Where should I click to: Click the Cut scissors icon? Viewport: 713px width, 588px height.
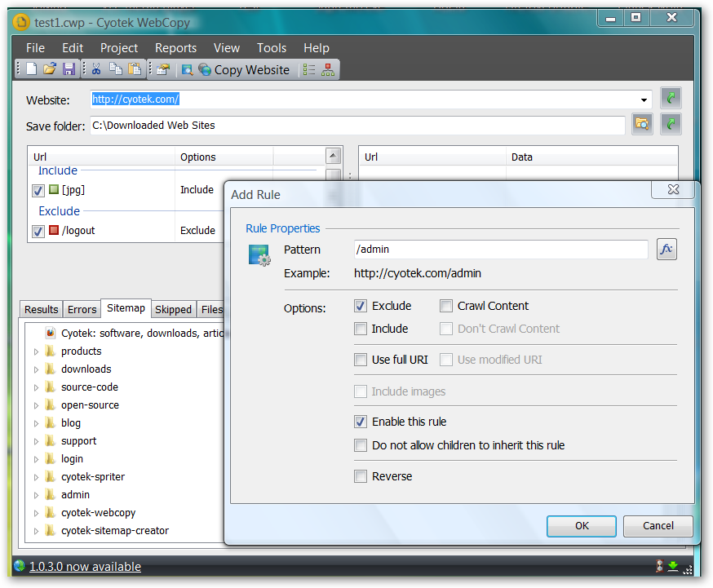point(96,69)
